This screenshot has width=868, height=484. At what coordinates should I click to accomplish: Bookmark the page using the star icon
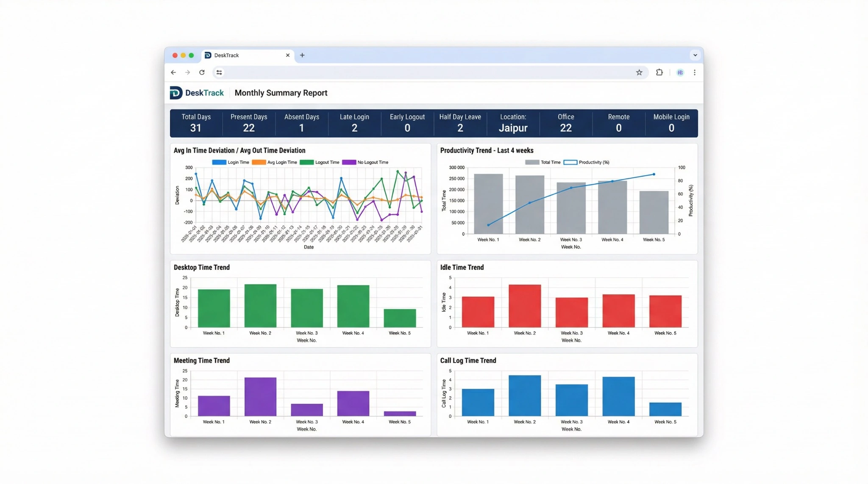(639, 72)
